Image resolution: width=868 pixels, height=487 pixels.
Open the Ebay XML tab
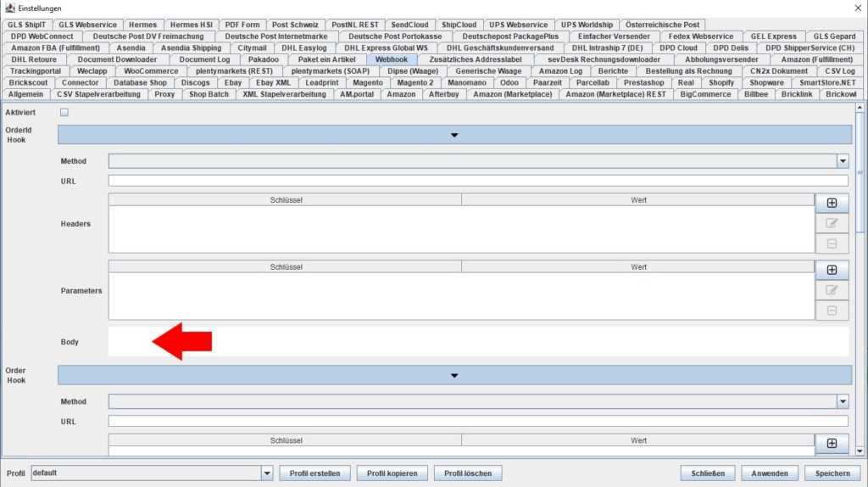click(274, 82)
